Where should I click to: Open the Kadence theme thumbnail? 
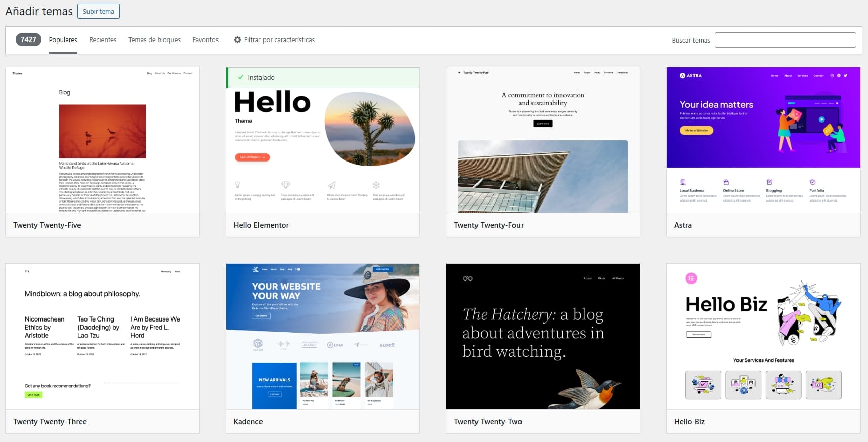[323, 336]
